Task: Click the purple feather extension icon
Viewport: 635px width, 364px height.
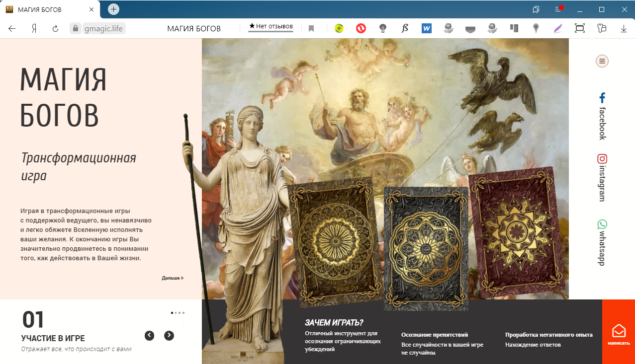Action: click(558, 28)
